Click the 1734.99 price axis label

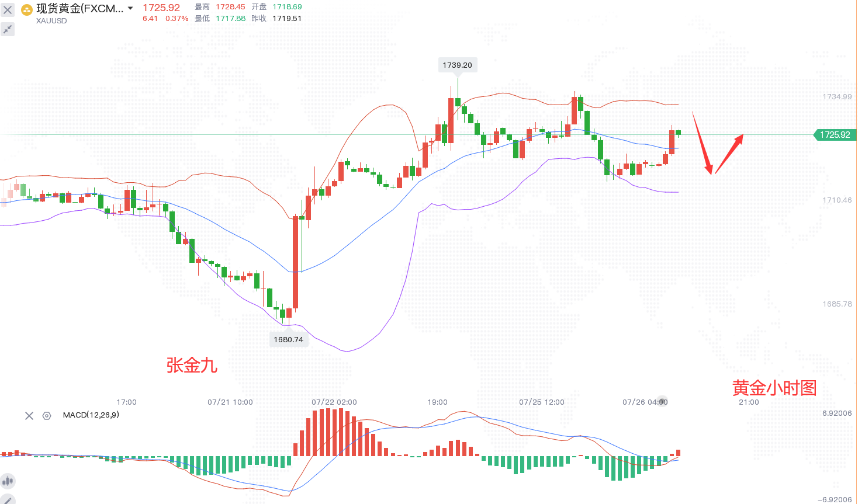coord(837,97)
